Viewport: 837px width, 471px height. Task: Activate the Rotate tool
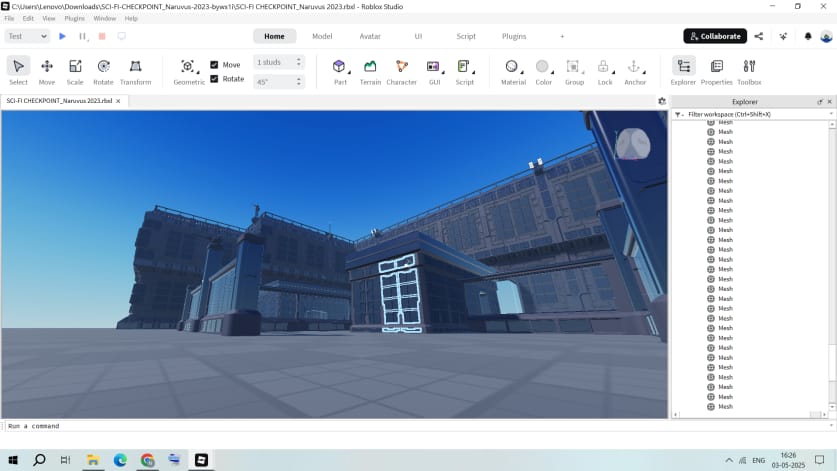(104, 71)
